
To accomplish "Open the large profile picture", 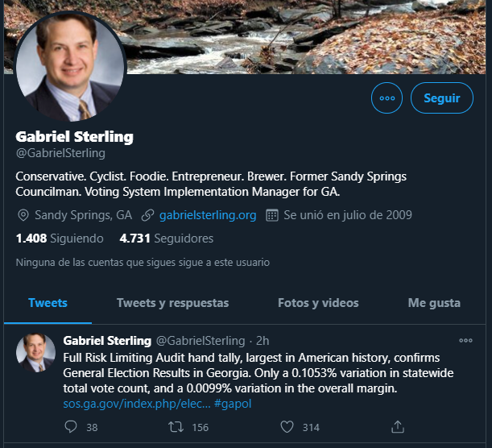I will click(x=70, y=67).
